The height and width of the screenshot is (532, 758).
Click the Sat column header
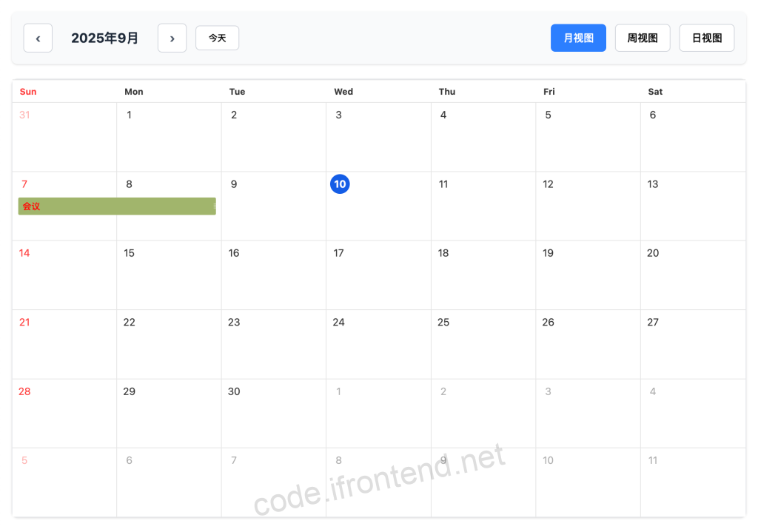point(655,91)
